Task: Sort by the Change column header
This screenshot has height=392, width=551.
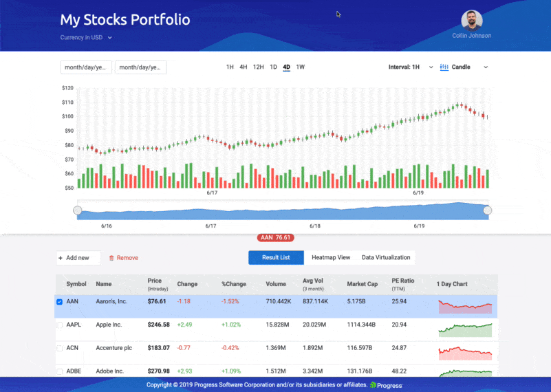Action: coord(187,284)
